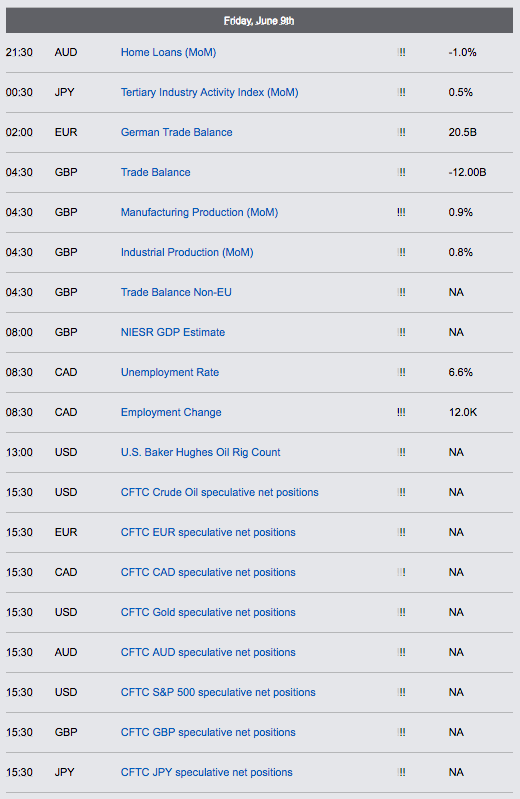
Task: Click importance icon for Employment Change row
Action: [401, 412]
